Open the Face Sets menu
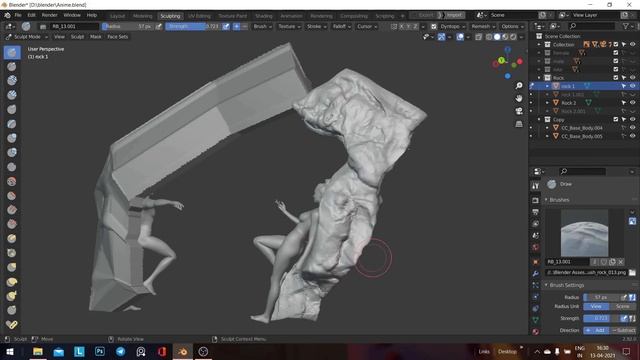This screenshot has height=360, width=640. [x=118, y=37]
